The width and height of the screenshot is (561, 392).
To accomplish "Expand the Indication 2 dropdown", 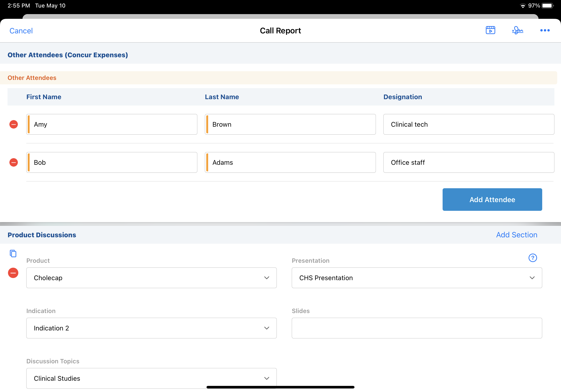I will tap(151, 328).
